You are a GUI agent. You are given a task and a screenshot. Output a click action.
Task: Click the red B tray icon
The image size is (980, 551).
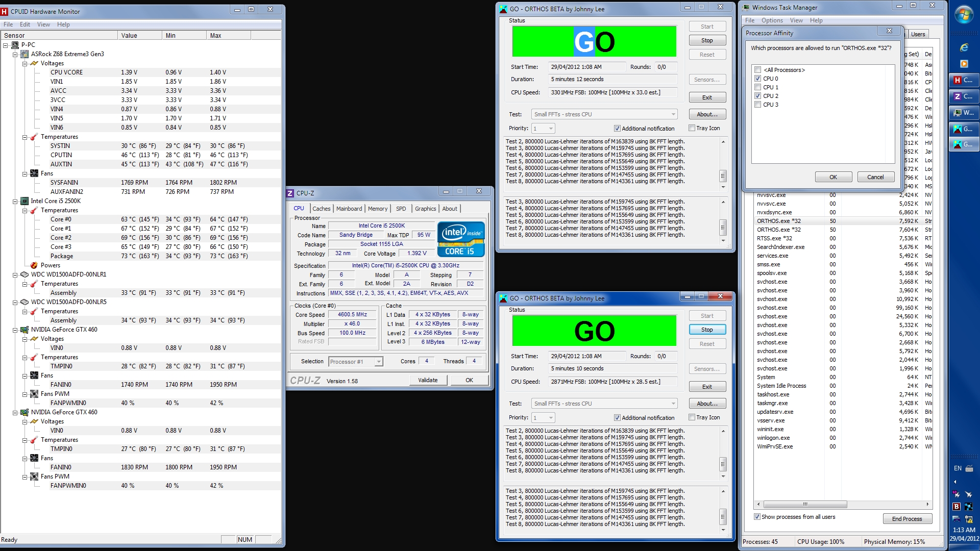(x=957, y=507)
